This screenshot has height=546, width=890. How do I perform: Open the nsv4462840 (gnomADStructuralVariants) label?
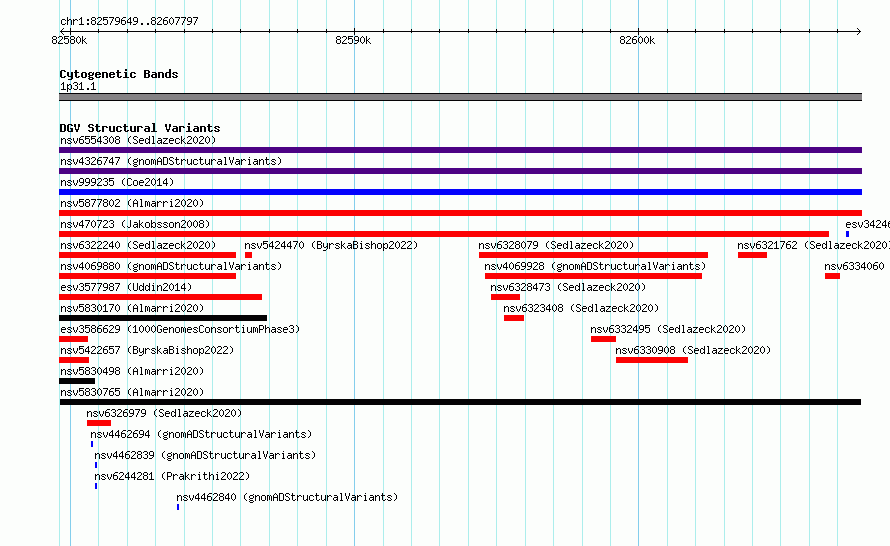(x=287, y=497)
